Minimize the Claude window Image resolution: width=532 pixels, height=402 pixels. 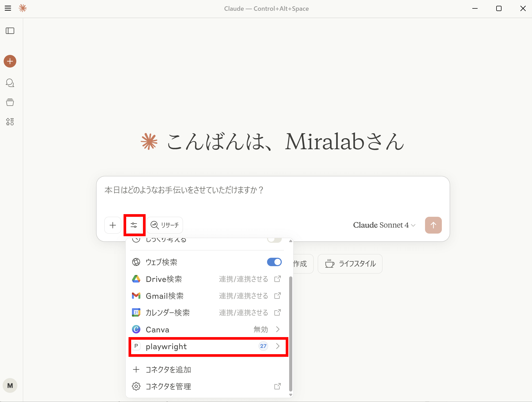475,8
